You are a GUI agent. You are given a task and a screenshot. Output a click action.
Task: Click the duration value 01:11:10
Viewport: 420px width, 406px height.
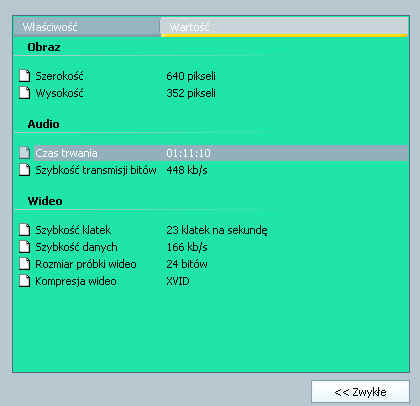(x=188, y=153)
